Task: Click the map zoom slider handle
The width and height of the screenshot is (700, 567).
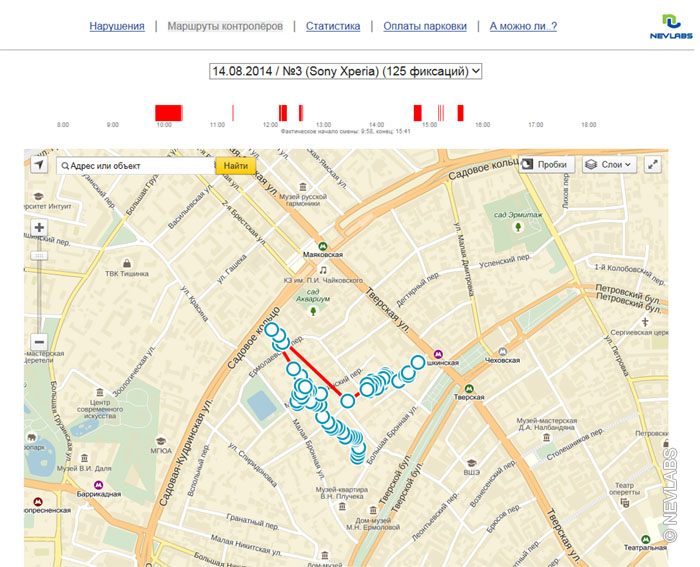Action: (x=39, y=255)
